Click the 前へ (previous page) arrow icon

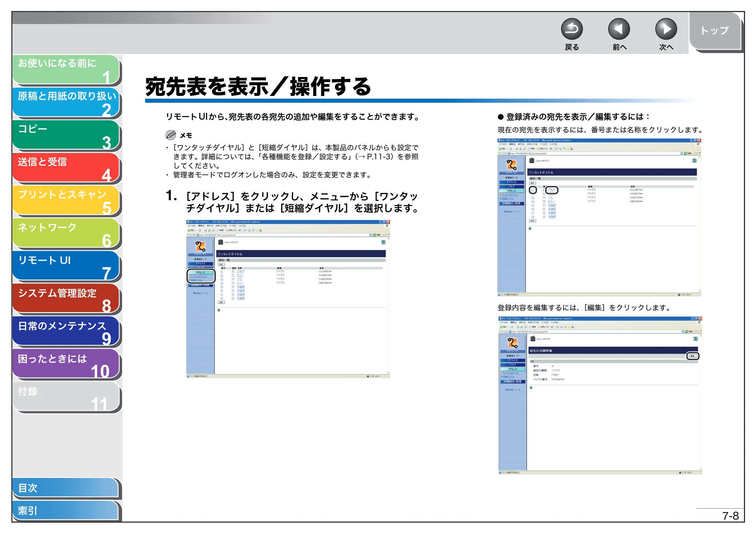[619, 29]
